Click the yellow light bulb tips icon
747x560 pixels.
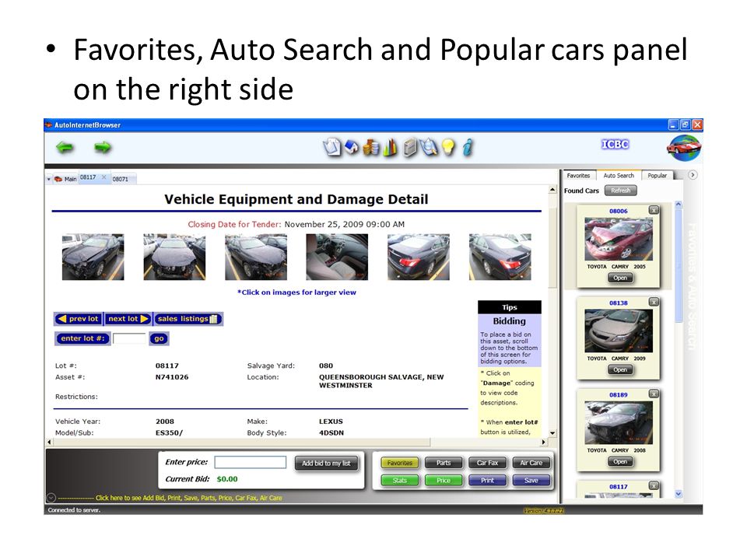448,148
